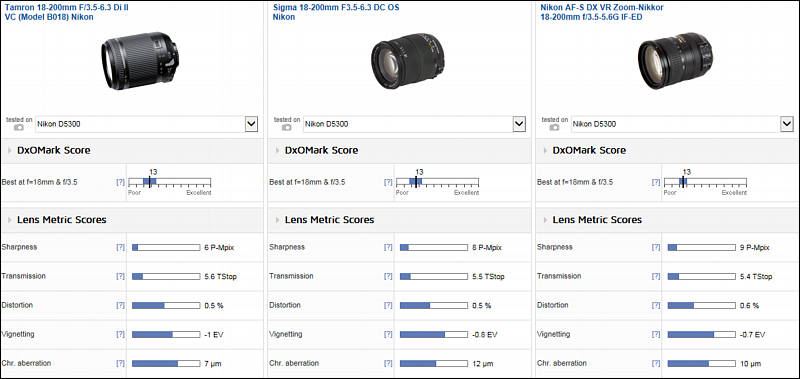Click Sigma transmission value '5.5 TStop'
Viewport: 800px width, 379px height.
coord(488,276)
